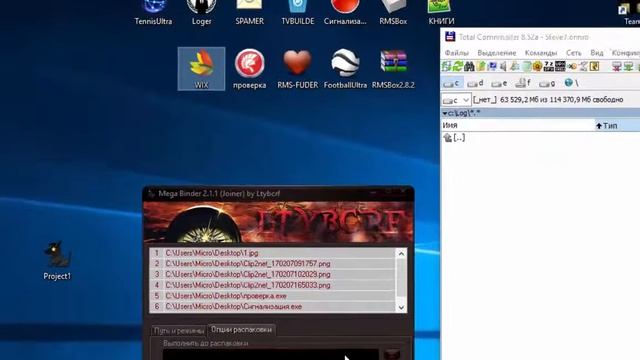Select the Project1 desktop icon
Image resolution: width=640 pixels, height=360 pixels.
(57, 260)
